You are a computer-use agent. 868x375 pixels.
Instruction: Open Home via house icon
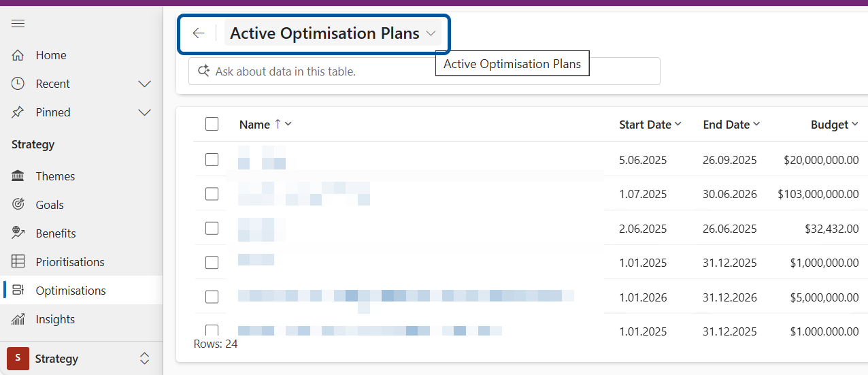pyautogui.click(x=18, y=55)
